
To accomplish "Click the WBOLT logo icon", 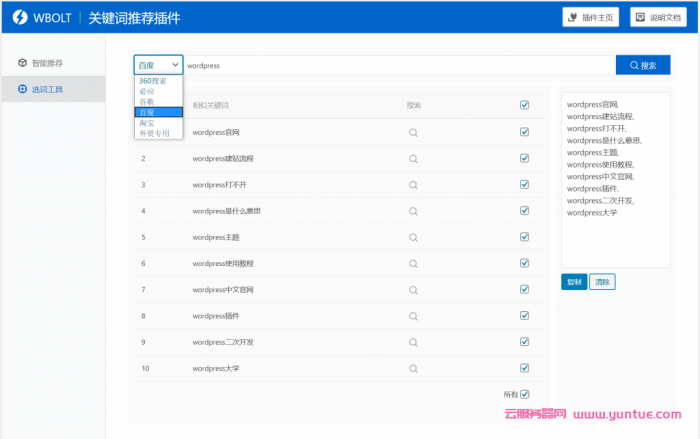I will tap(20, 17).
